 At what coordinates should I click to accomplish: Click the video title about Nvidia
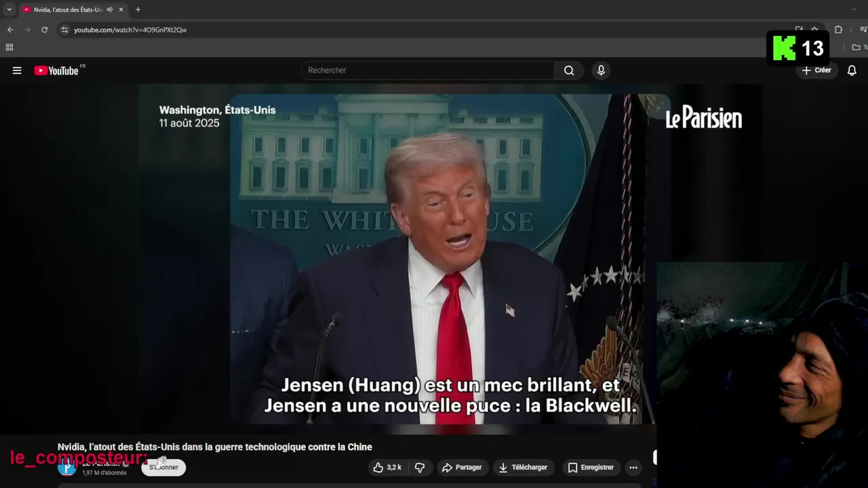coord(215,447)
